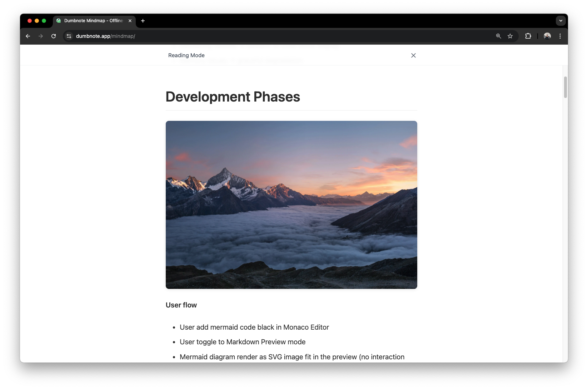The height and width of the screenshot is (389, 588).
Task: Select the Dumbnote Mindmap - Offline tab
Action: pos(94,21)
